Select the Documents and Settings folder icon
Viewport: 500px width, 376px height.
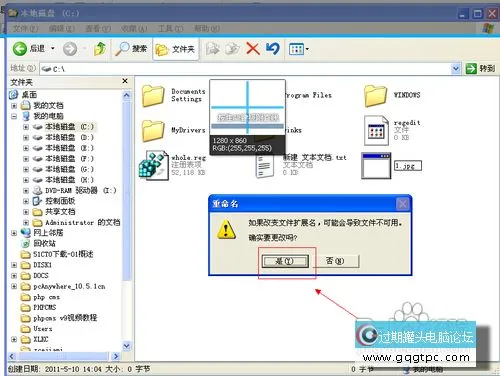tap(153, 96)
